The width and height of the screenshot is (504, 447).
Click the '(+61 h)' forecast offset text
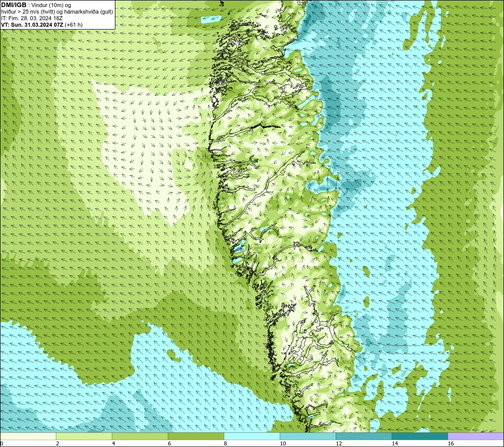pos(74,25)
